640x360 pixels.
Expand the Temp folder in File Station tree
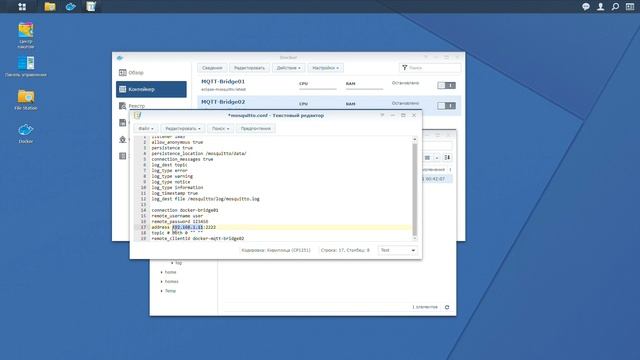162,291
